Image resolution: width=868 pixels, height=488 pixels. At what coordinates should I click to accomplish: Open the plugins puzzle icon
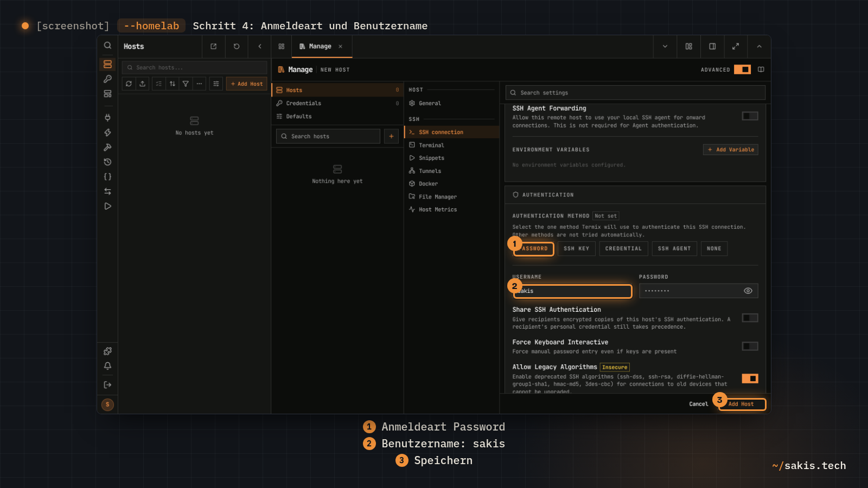click(x=107, y=351)
